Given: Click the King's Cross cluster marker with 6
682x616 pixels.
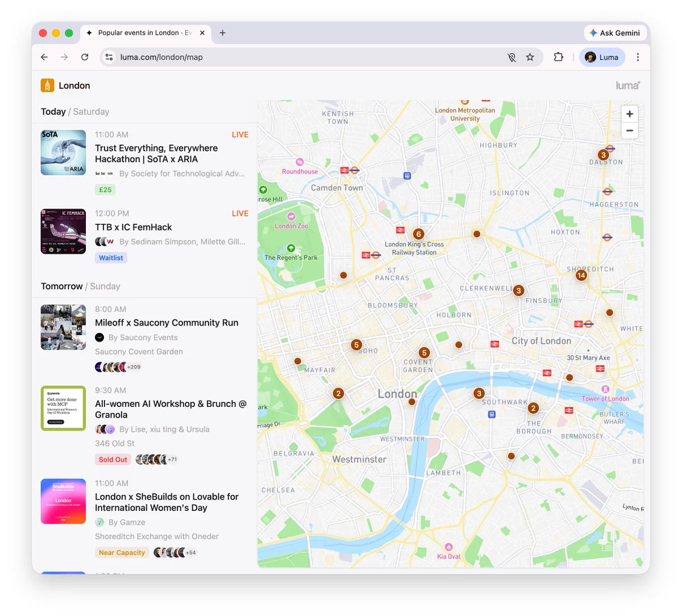Looking at the screenshot, I should point(418,234).
